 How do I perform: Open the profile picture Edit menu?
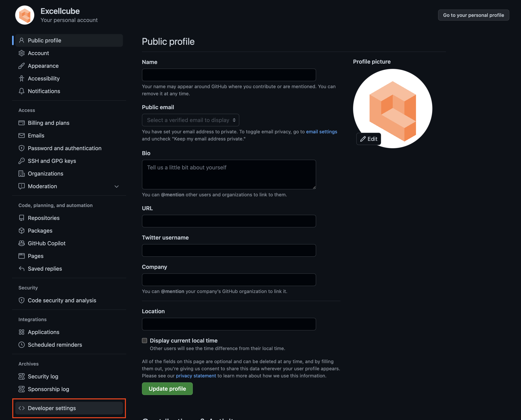[x=369, y=139]
